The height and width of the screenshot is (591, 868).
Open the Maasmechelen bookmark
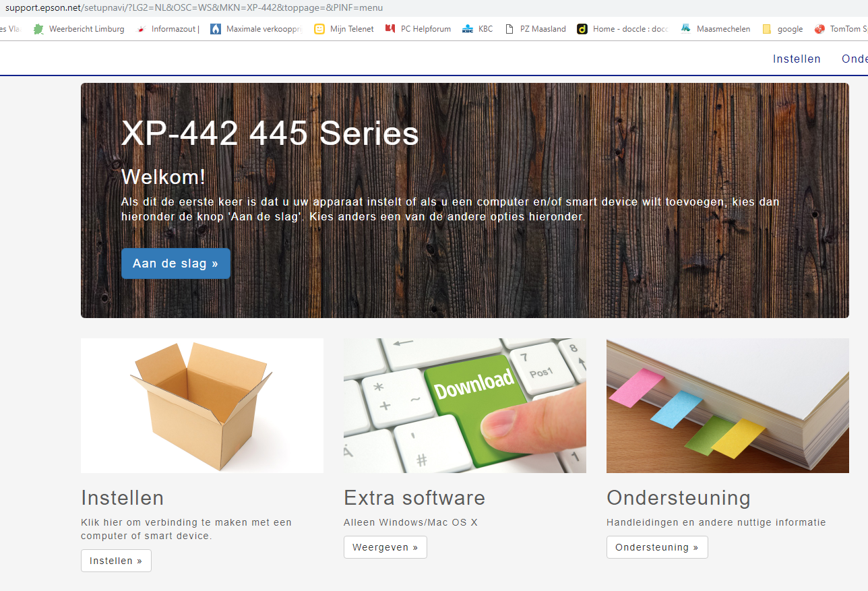[x=715, y=29]
